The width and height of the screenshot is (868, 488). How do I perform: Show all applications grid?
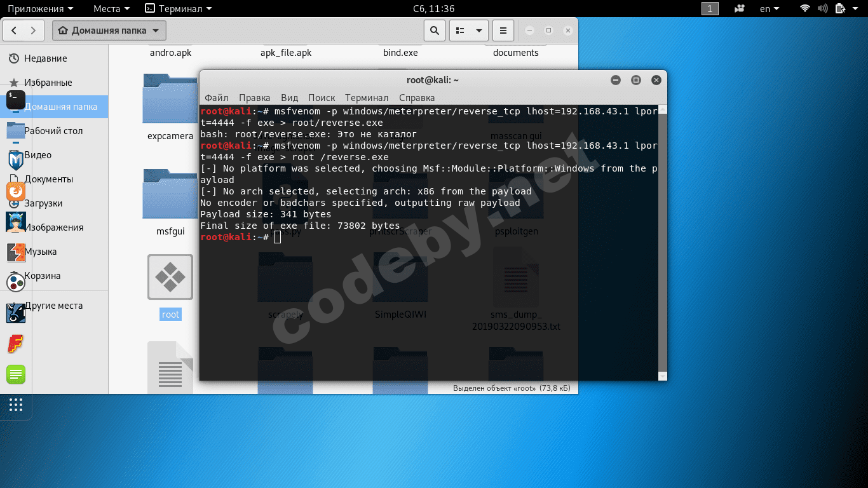click(x=16, y=405)
